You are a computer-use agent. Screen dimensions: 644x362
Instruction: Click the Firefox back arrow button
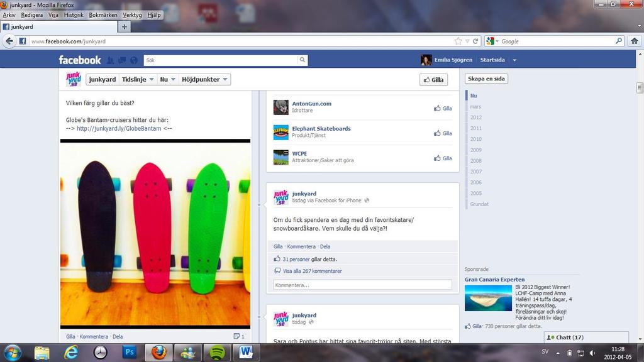click(9, 41)
